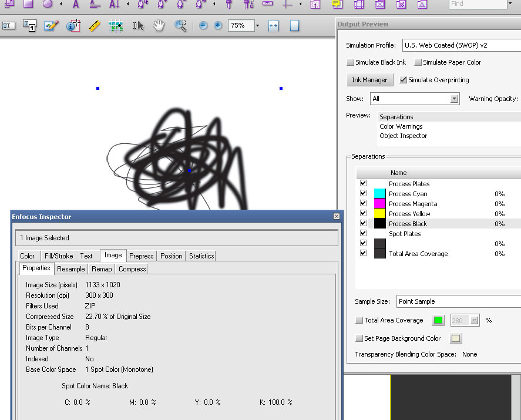
Task: Click the green Total Area Coverage swatch
Action: pos(438,320)
